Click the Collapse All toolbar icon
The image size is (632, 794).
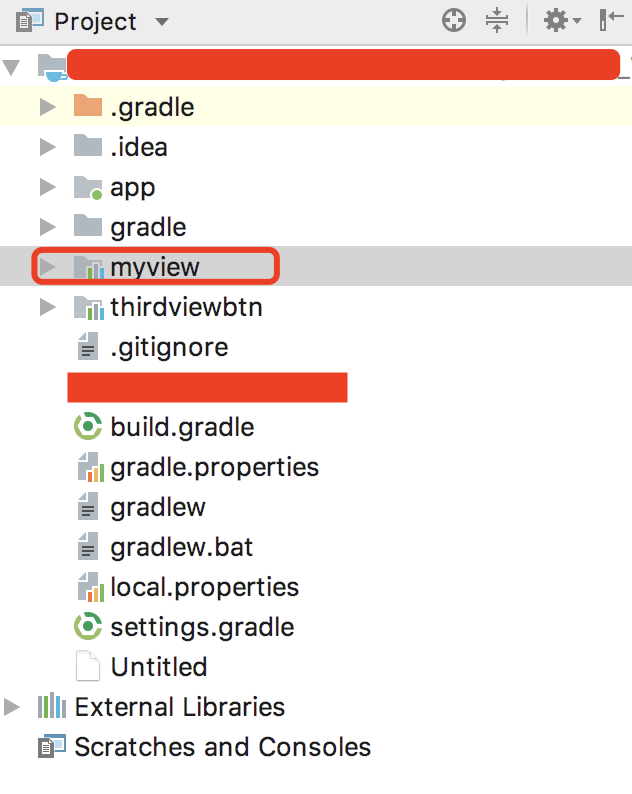point(497,20)
